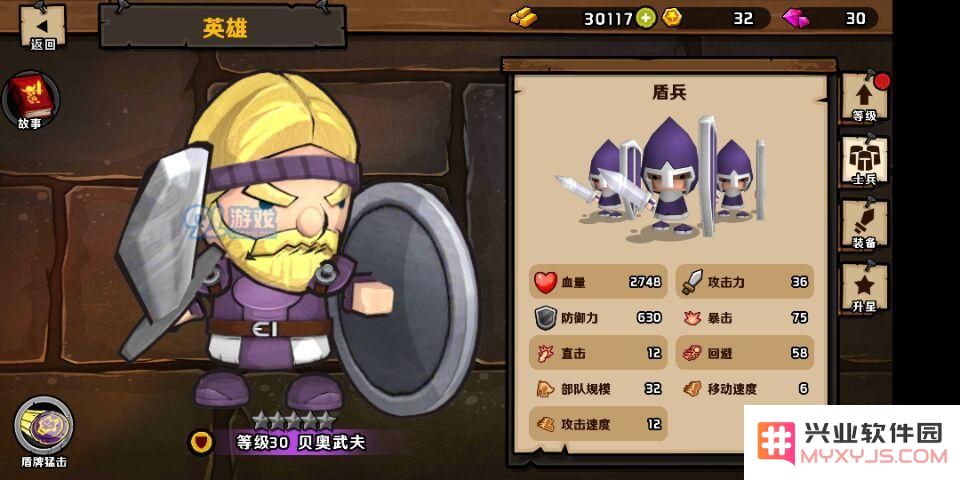The image size is (960, 480).
Task: Open the red 故事 story book
Action: (31, 99)
